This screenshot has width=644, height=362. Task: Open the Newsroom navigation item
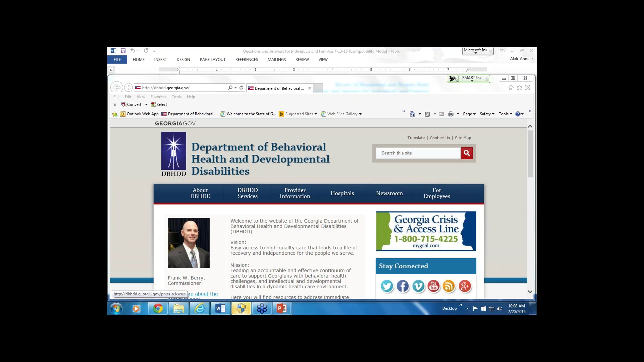click(389, 193)
